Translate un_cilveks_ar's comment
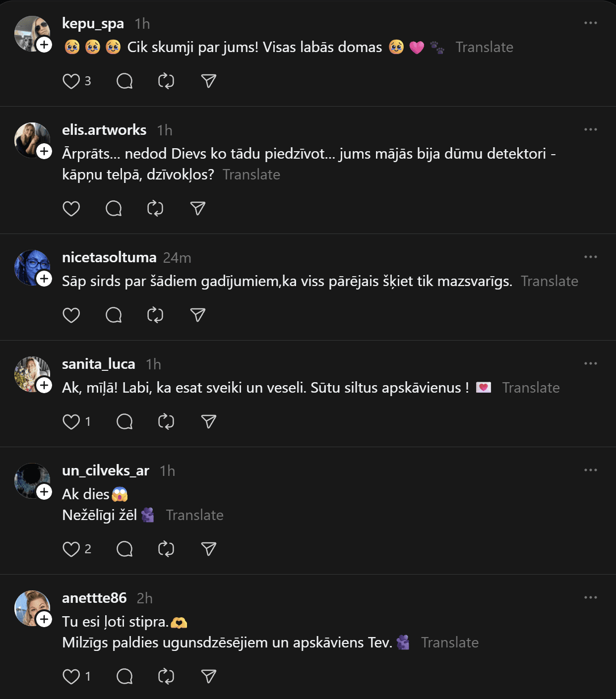The image size is (616, 699). (194, 515)
